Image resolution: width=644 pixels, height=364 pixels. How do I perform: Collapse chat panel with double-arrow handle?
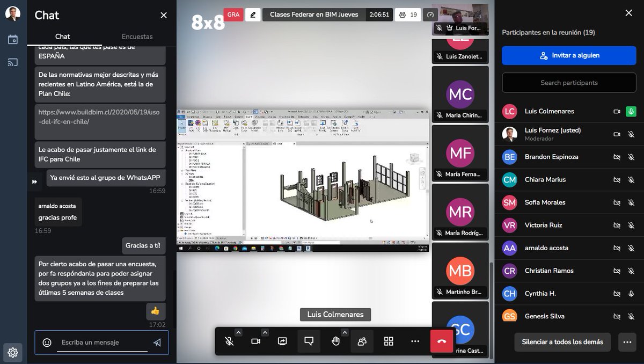coord(34,182)
